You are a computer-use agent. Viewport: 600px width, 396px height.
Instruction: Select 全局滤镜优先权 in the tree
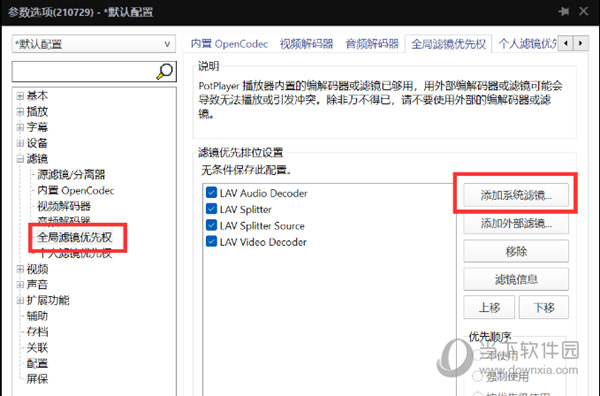(75, 237)
